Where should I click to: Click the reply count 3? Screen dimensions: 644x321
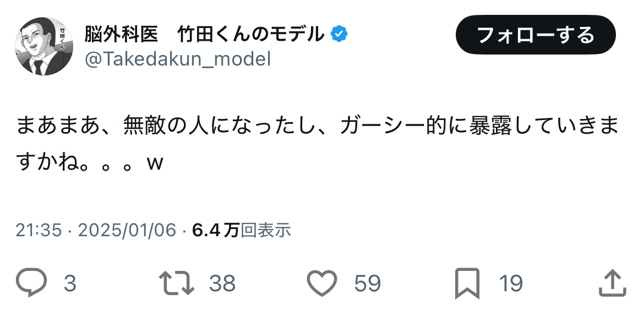(x=70, y=284)
